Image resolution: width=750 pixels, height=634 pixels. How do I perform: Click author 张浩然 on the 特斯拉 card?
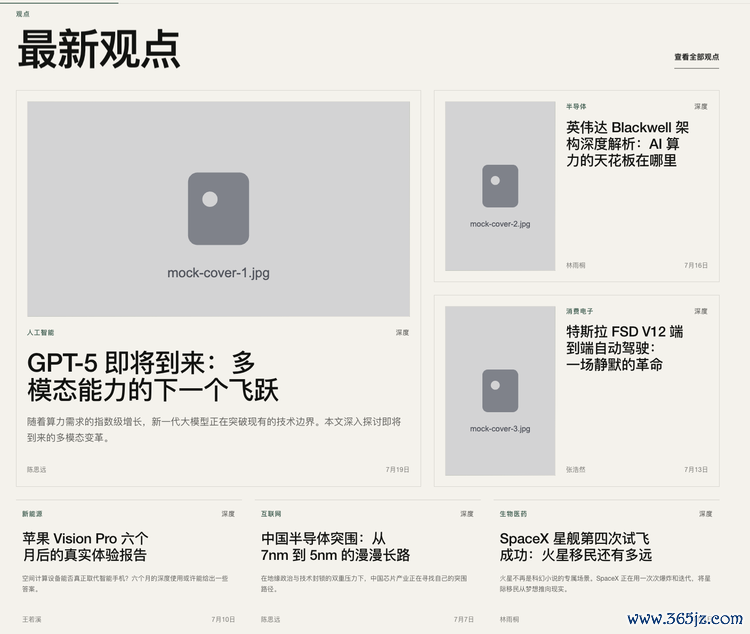[x=576, y=469]
